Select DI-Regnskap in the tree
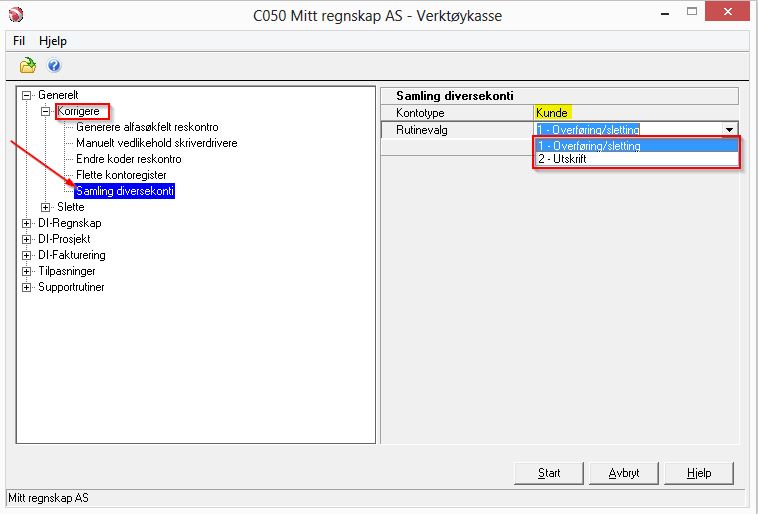This screenshot has height=514, width=758. tap(70, 223)
